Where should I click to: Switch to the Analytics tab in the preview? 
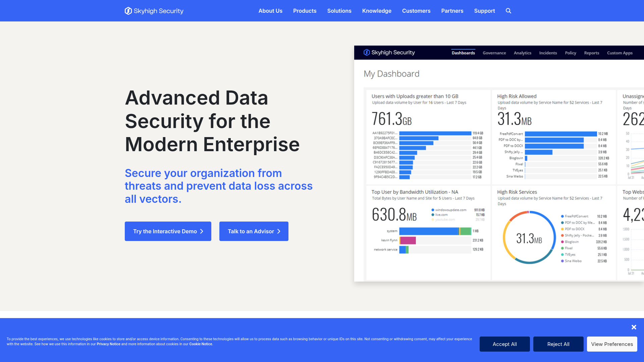tap(522, 53)
